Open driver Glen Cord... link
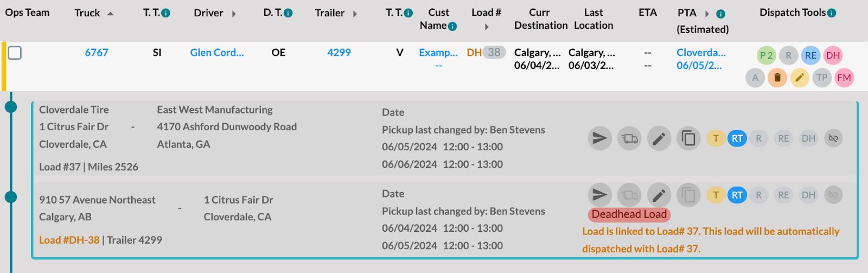 point(217,53)
